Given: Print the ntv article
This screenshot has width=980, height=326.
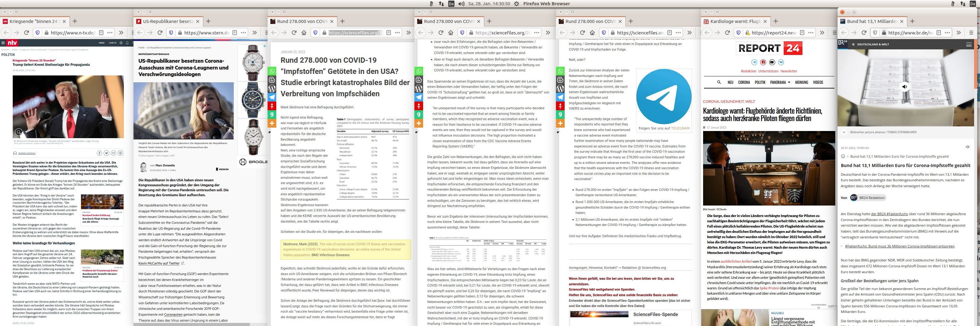Looking at the screenshot, I should click(x=120, y=153).
